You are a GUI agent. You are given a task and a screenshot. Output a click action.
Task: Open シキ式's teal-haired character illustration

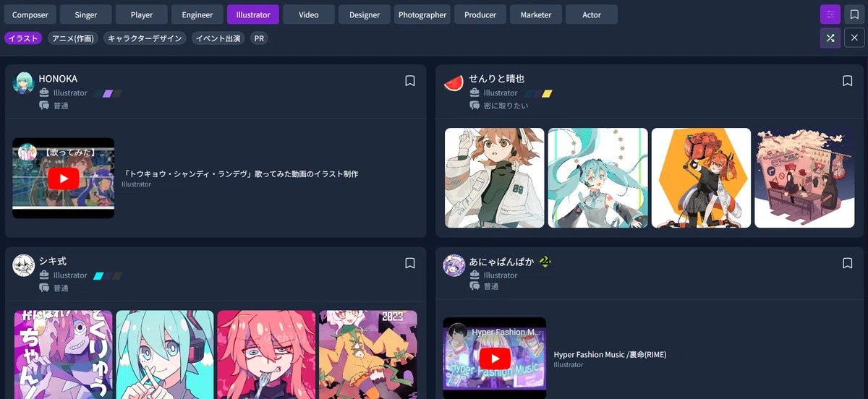tap(165, 354)
